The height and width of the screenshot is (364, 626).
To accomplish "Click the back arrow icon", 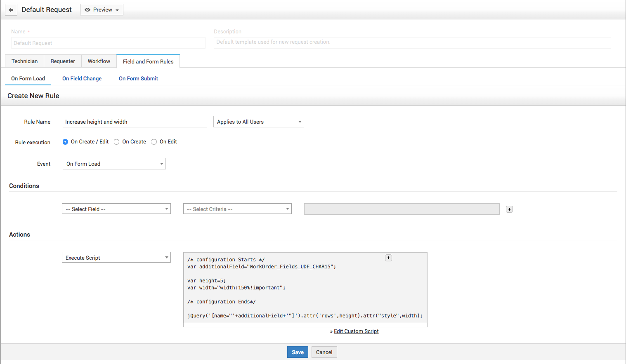I will pos(11,10).
